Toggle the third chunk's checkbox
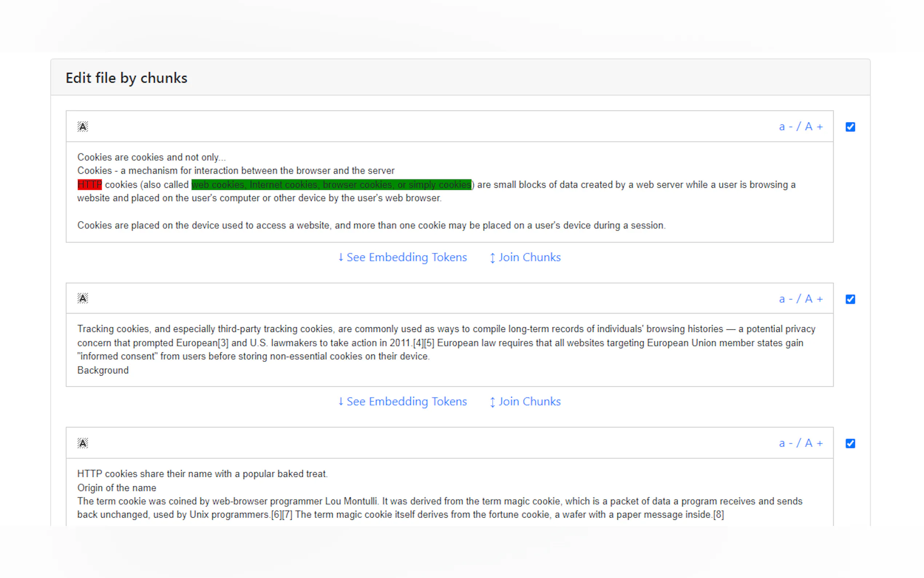The image size is (924, 578). click(x=850, y=443)
